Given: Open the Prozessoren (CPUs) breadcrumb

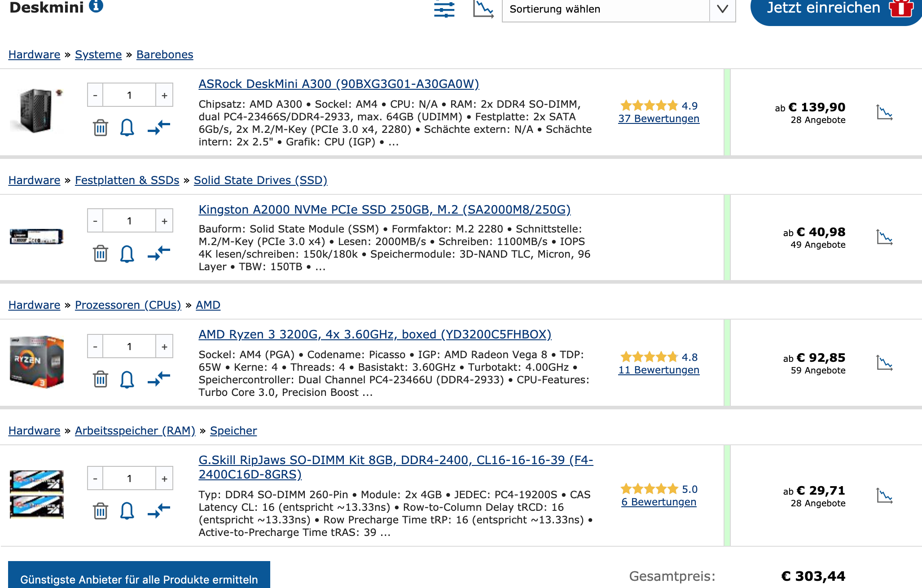Looking at the screenshot, I should (x=128, y=305).
